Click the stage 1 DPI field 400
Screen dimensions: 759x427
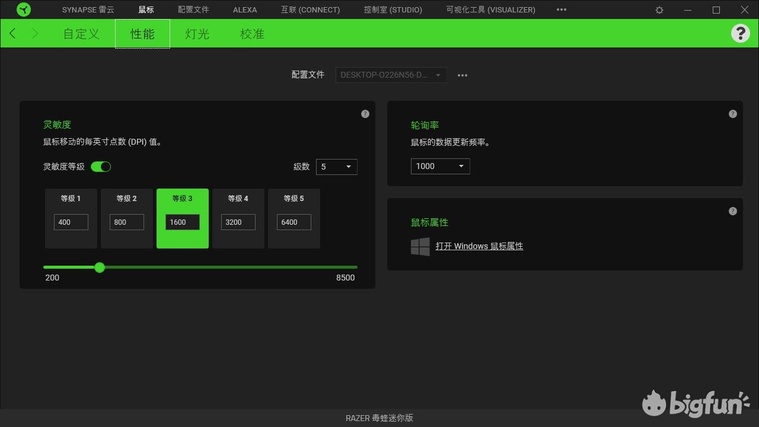(71, 222)
